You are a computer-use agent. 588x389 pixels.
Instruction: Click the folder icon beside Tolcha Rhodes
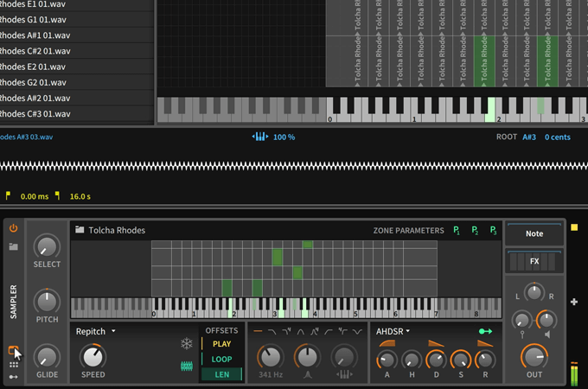click(80, 230)
